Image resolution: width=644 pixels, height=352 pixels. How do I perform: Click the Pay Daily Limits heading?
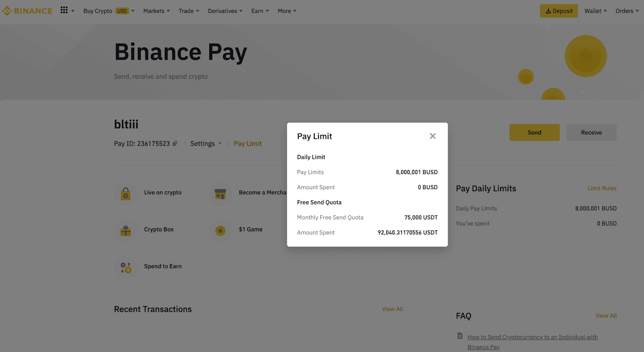pyautogui.click(x=486, y=188)
